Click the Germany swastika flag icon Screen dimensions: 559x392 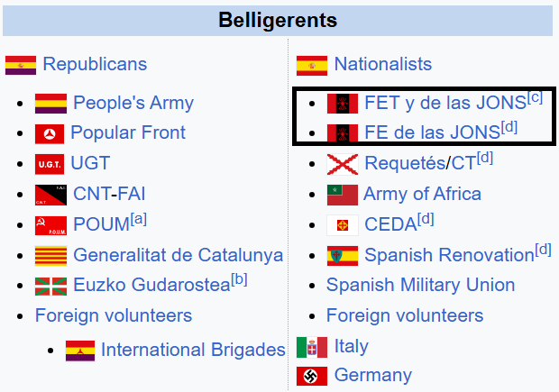pos(312,376)
